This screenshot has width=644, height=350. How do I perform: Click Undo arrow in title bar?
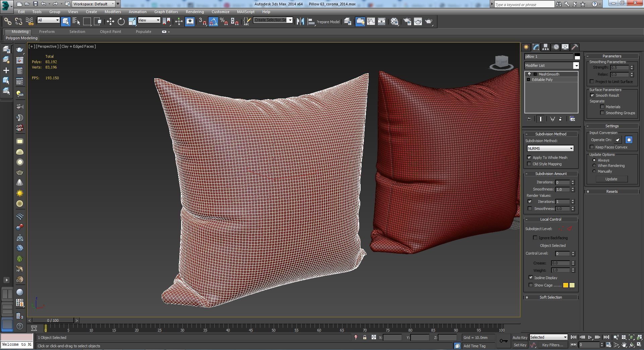(44, 4)
